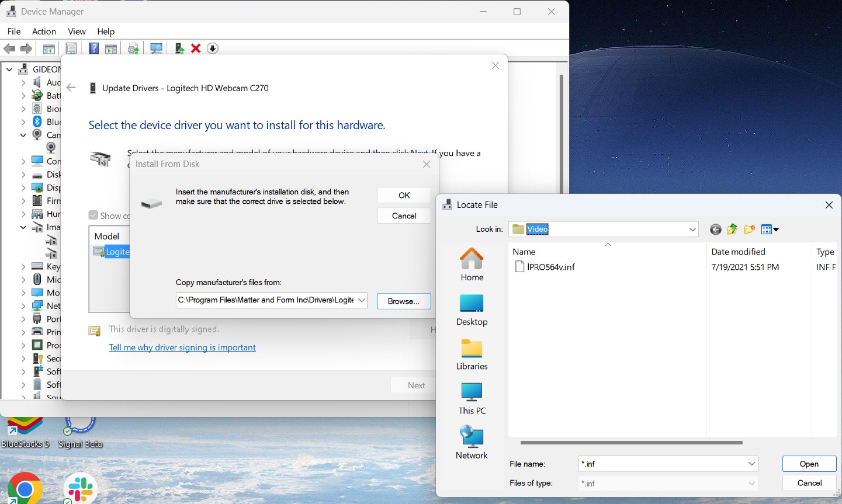Collapse the GIDEON root node in device tree
The height and width of the screenshot is (504, 842).
pos(9,69)
